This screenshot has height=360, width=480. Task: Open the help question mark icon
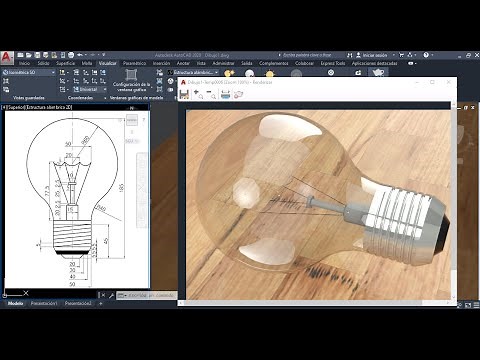pos(426,55)
